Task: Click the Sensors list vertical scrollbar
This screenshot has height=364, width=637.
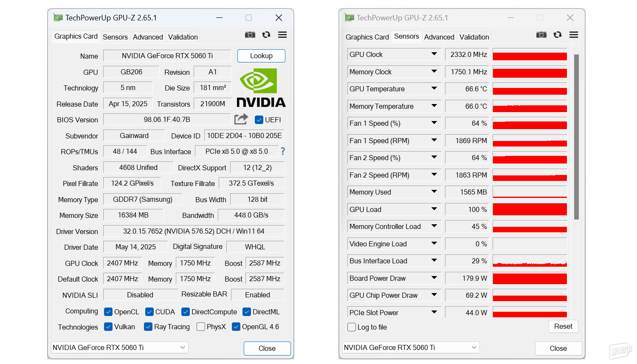Action: [x=576, y=137]
